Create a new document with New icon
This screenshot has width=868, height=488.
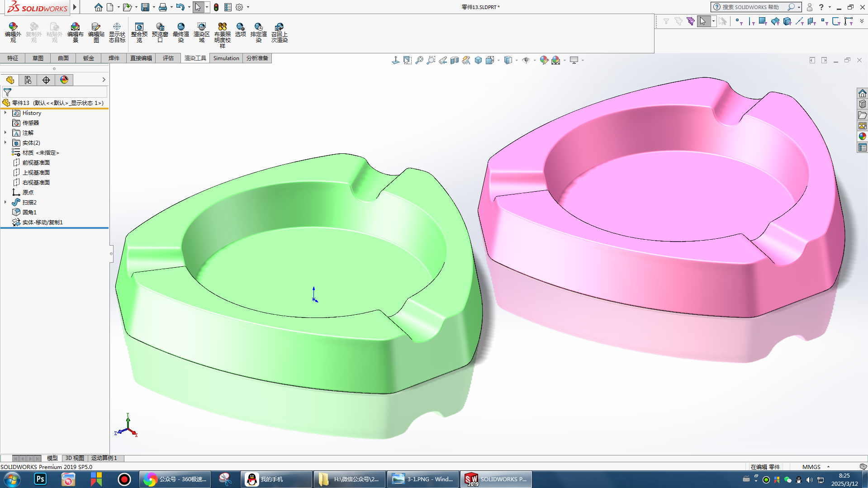[x=110, y=7]
